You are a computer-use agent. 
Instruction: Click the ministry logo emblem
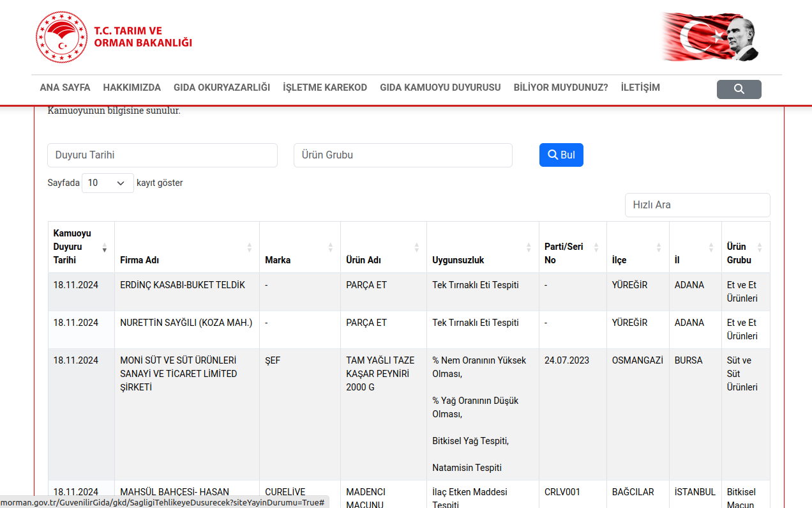coord(61,37)
